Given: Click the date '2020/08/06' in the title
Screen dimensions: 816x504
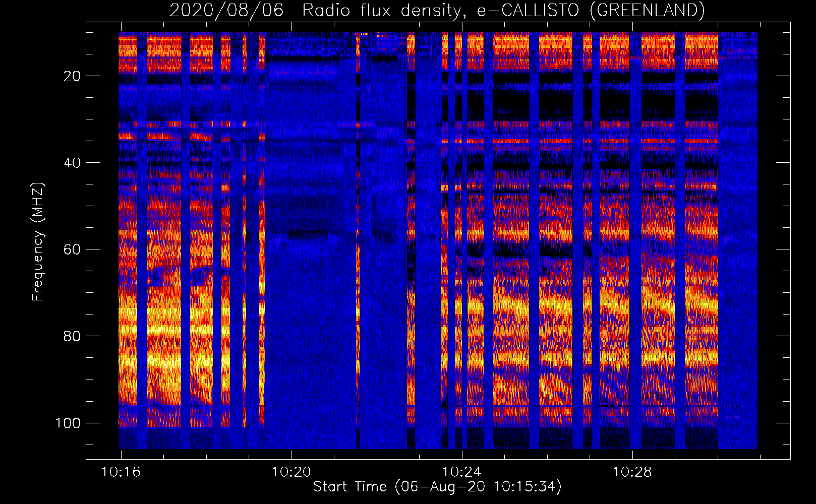Looking at the screenshot, I should click(226, 10).
